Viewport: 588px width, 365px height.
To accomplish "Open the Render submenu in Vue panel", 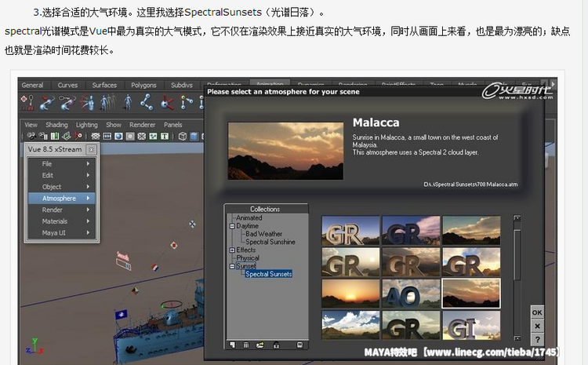I will point(62,210).
